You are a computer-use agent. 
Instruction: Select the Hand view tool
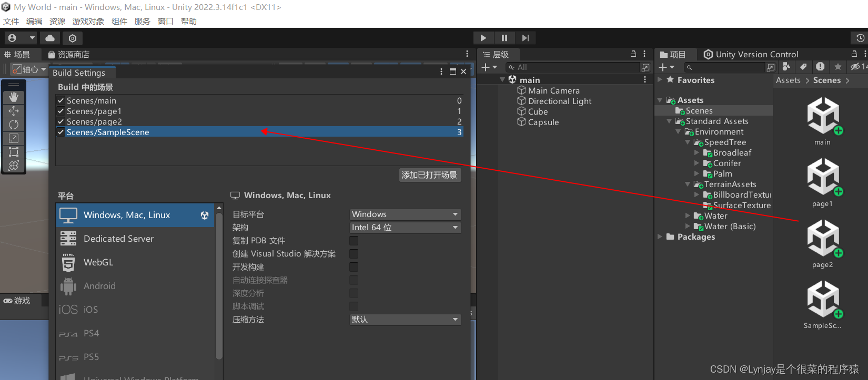coord(14,97)
